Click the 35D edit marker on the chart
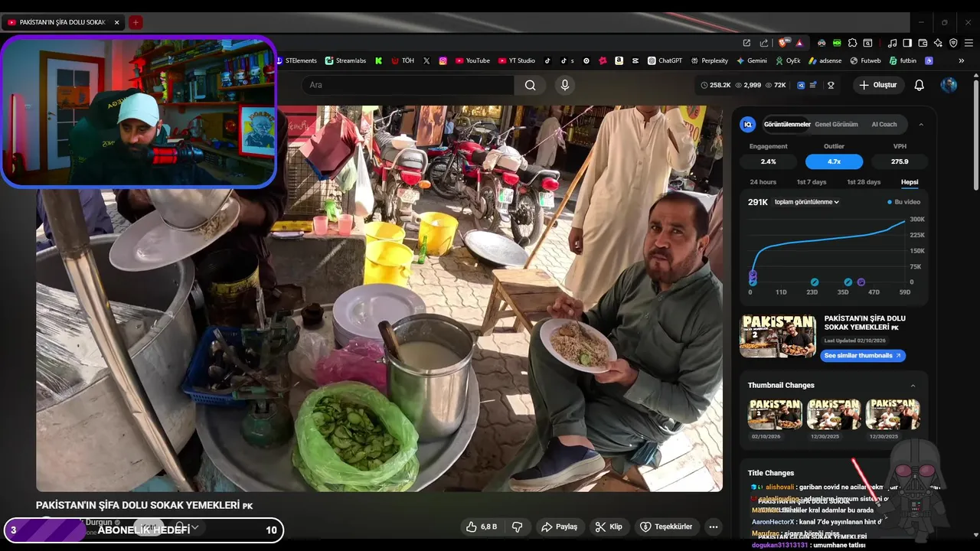Screen dimensions: 980x551 coord(848,282)
